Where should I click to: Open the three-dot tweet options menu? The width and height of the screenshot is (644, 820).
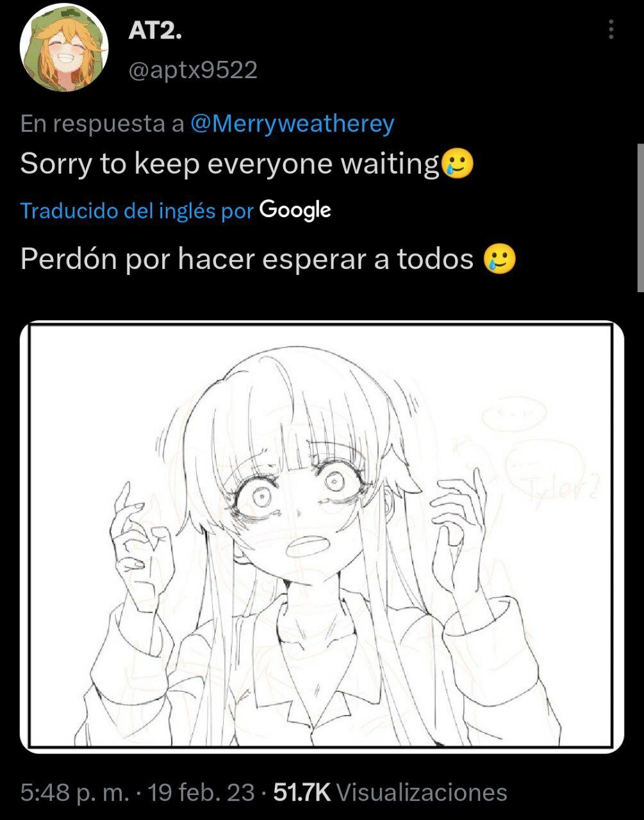coord(611,29)
